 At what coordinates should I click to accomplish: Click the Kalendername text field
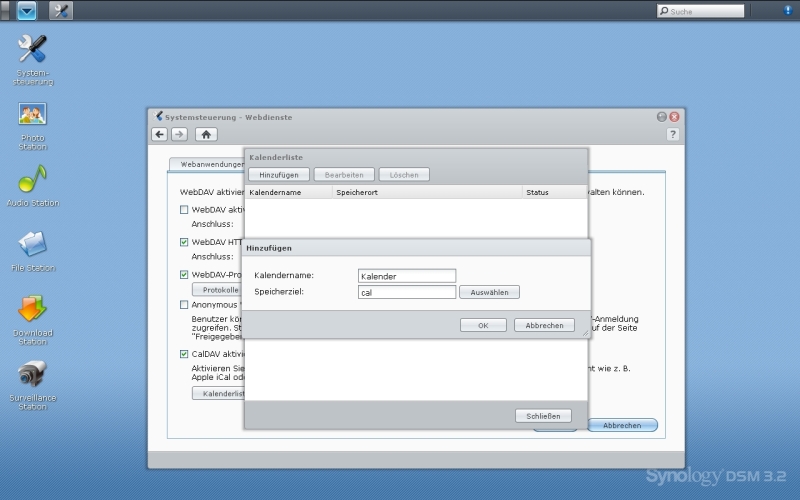(x=406, y=276)
